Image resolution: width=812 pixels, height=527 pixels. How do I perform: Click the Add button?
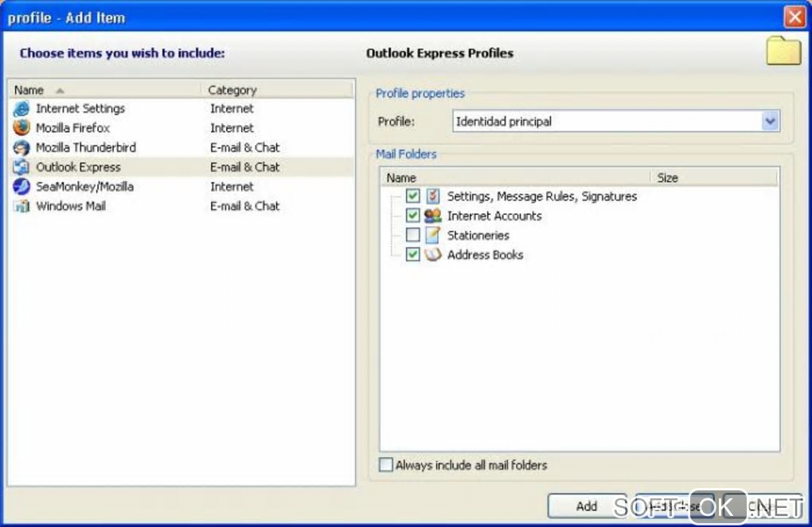coord(588,506)
